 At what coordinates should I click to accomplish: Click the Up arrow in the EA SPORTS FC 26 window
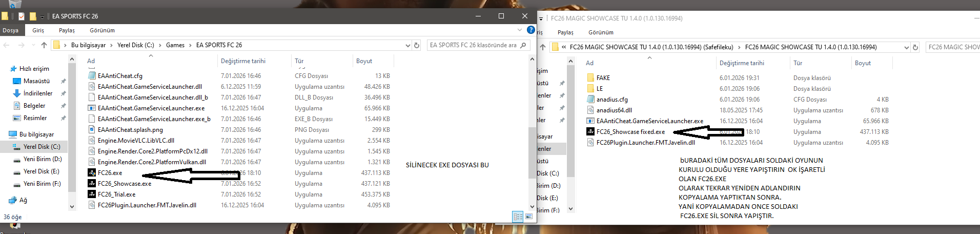[x=44, y=45]
